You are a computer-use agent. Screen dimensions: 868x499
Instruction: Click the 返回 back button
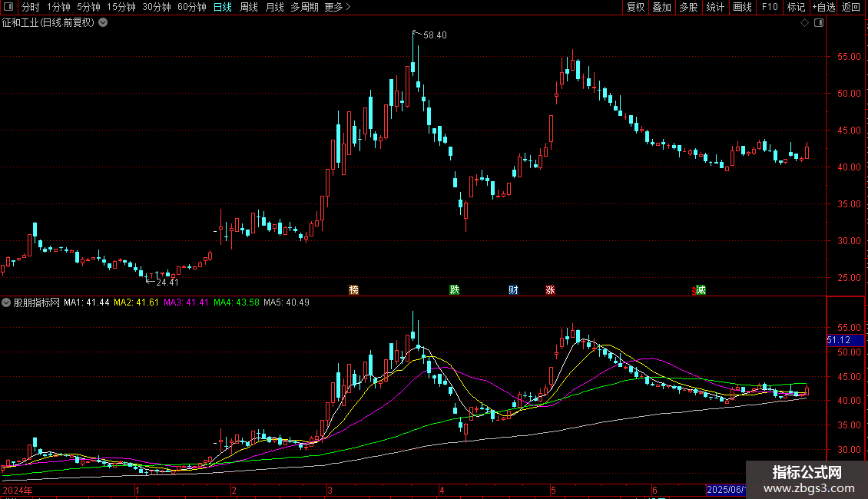(851, 7)
